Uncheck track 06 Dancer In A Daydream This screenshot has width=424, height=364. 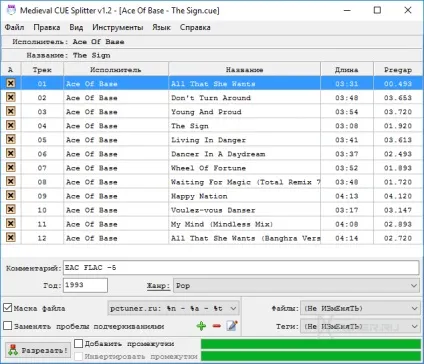11,153
